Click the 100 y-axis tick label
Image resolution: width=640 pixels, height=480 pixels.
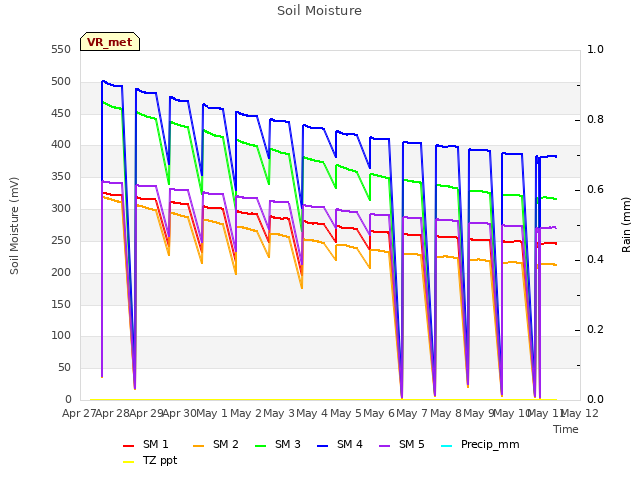(x=61, y=336)
